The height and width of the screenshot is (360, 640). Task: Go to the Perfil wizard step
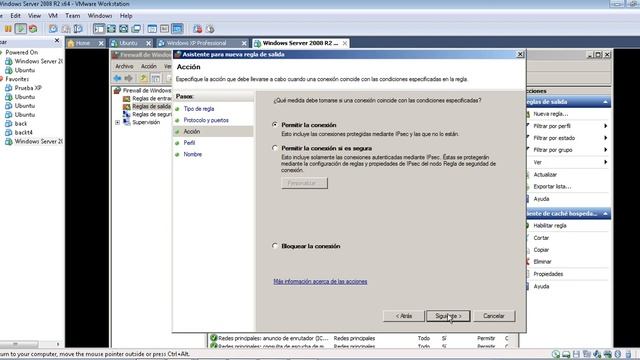[189, 143]
